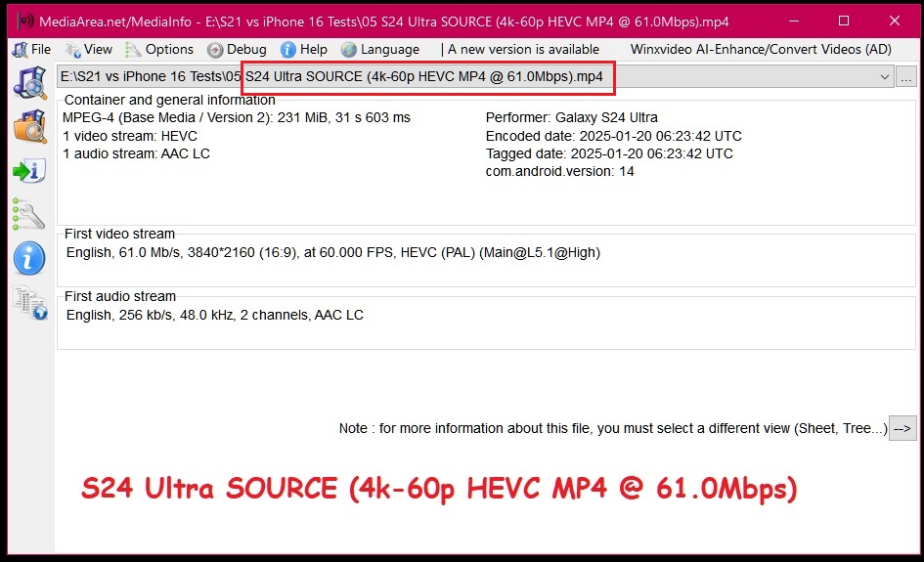Open the Options menu
This screenshot has height=562, width=924.
(159, 50)
